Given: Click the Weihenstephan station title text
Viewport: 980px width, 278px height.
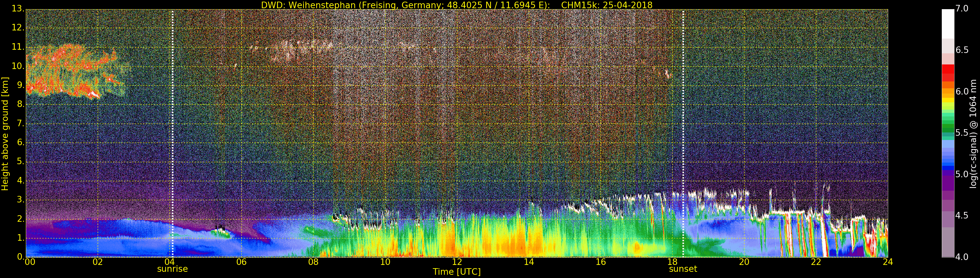Looking at the screenshot, I should tap(405, 5).
